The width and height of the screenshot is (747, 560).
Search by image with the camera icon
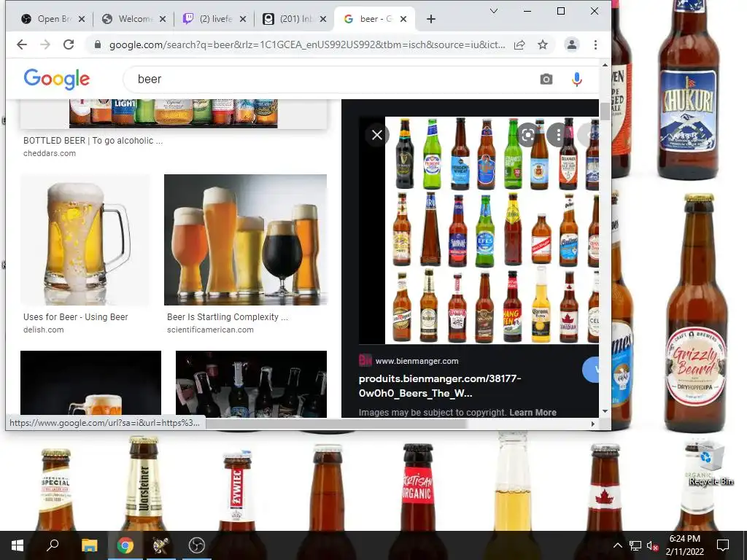pos(546,79)
